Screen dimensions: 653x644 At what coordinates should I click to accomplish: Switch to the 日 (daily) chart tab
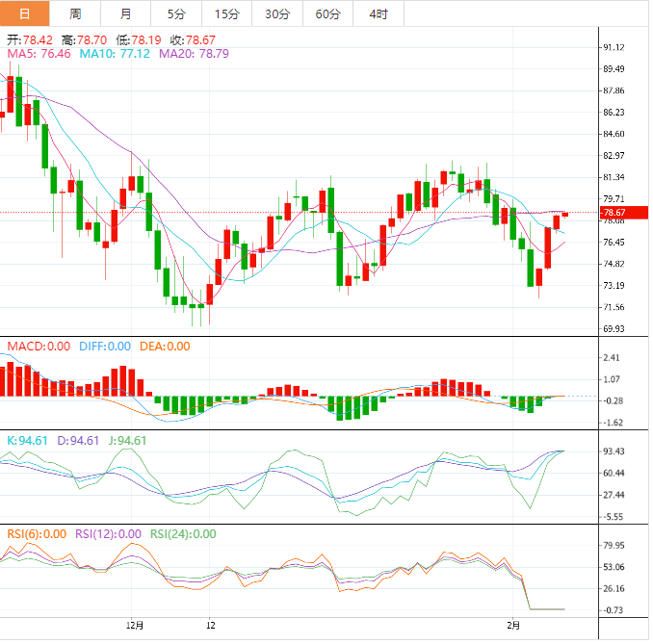pos(25,13)
